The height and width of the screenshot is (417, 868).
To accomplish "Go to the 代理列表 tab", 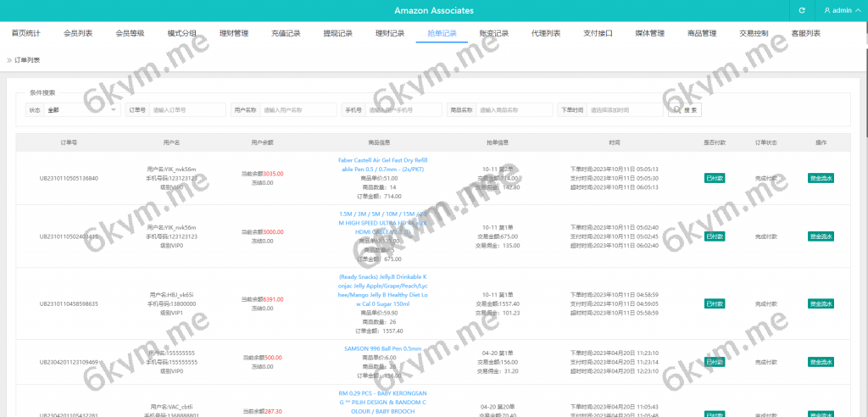I will (x=547, y=33).
